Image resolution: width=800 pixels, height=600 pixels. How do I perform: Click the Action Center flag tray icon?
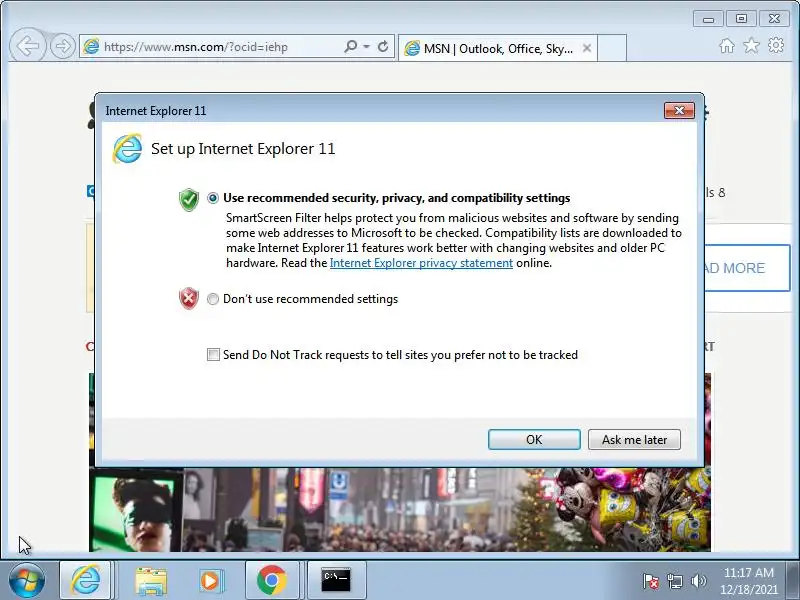[x=651, y=581]
